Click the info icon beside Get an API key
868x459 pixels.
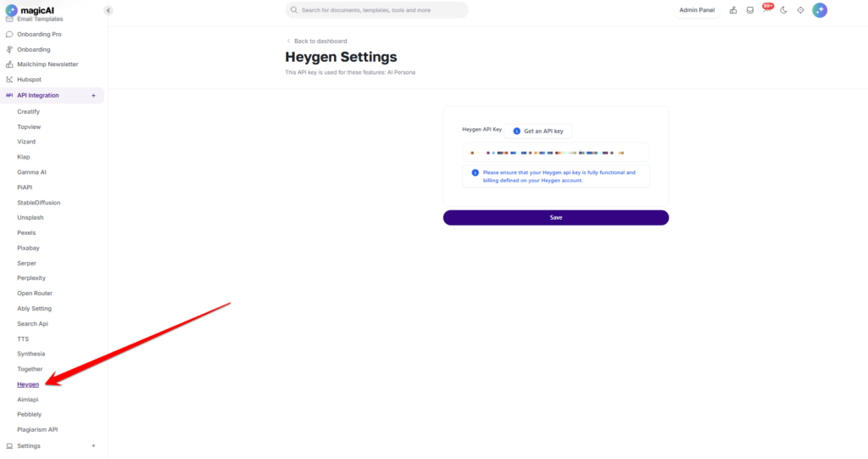pos(516,132)
